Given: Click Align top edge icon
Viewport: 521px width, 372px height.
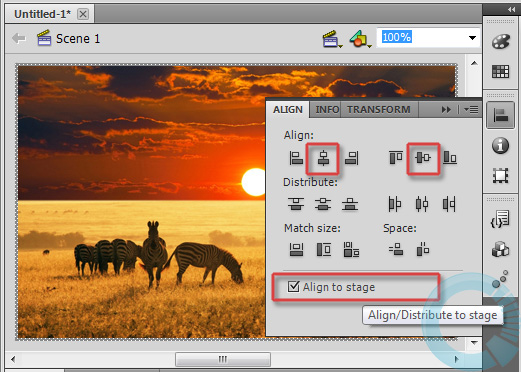Looking at the screenshot, I should 396,158.
